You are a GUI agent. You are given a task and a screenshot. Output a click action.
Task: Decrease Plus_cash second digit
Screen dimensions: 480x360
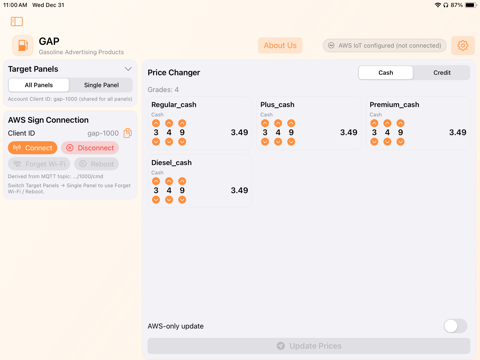278,142
